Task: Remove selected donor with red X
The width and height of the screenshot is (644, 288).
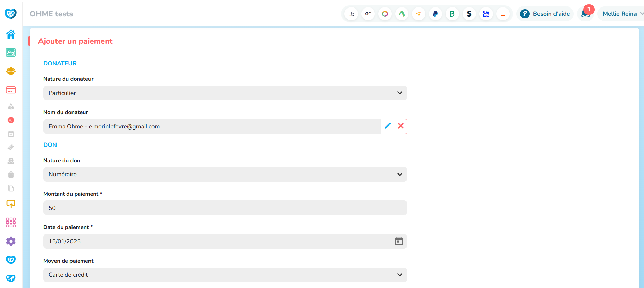Action: 401,126
